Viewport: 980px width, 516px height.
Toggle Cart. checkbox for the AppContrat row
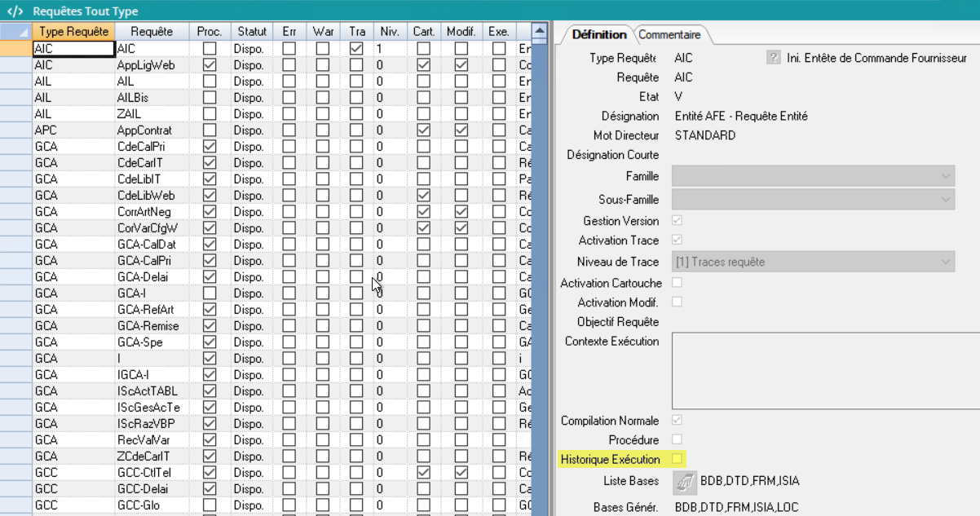423,130
